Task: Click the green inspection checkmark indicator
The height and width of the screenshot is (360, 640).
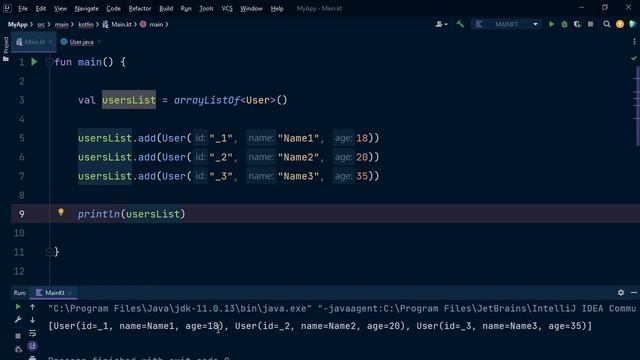Action: coord(633,58)
